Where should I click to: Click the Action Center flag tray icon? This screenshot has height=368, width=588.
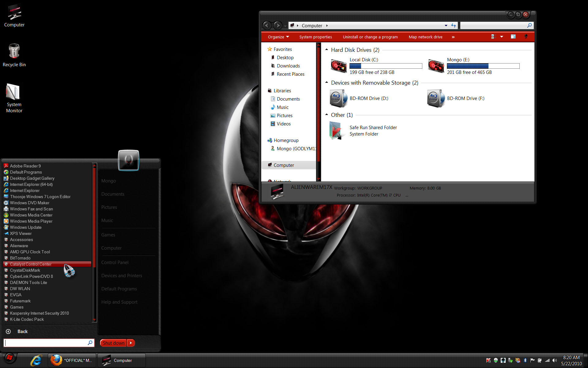click(x=532, y=360)
